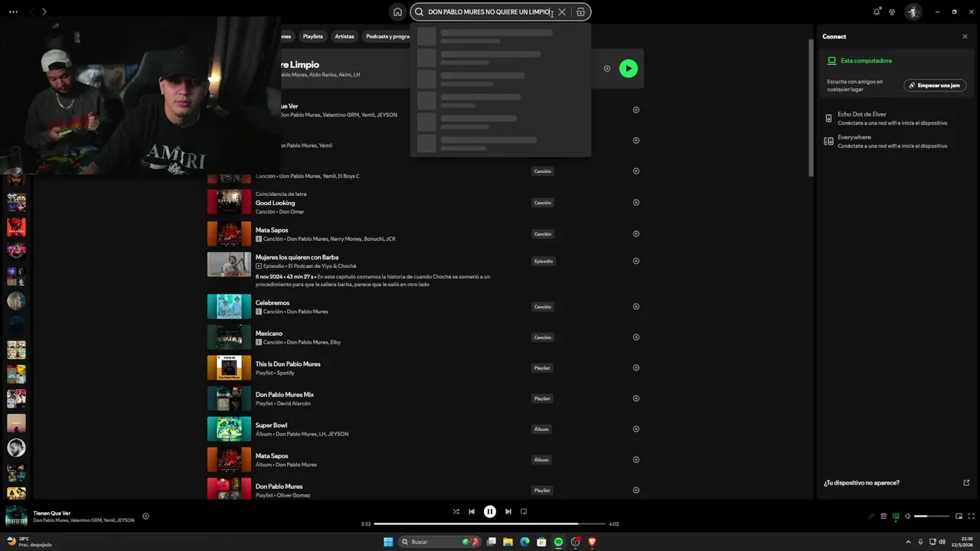Seek in the song progress bar
980x551 pixels.
point(489,524)
